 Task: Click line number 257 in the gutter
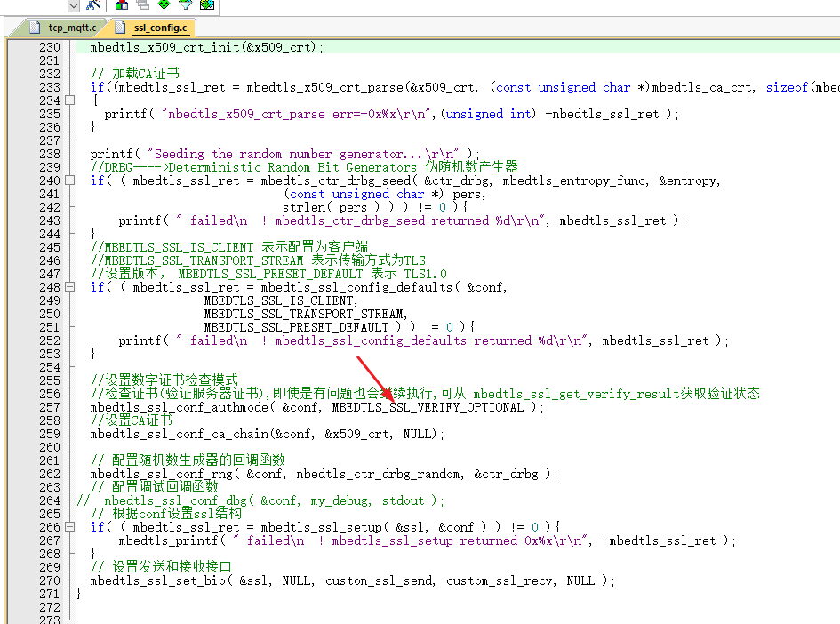[50, 407]
